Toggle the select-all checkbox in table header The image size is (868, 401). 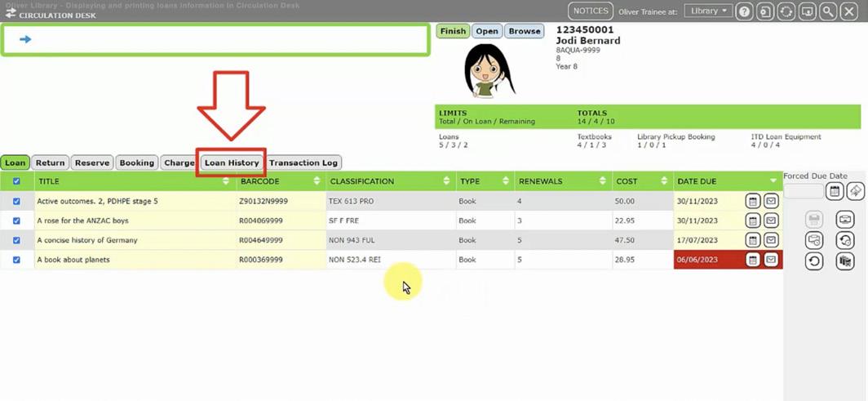click(16, 181)
